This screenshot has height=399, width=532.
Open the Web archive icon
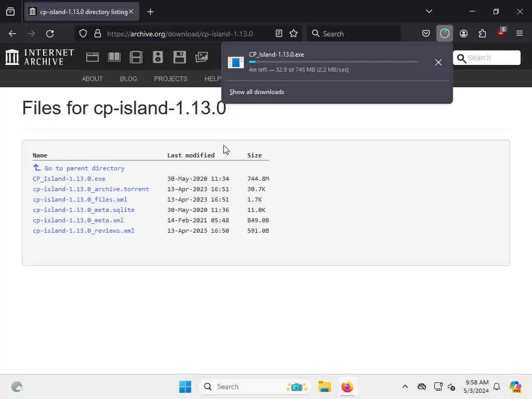(x=92, y=57)
